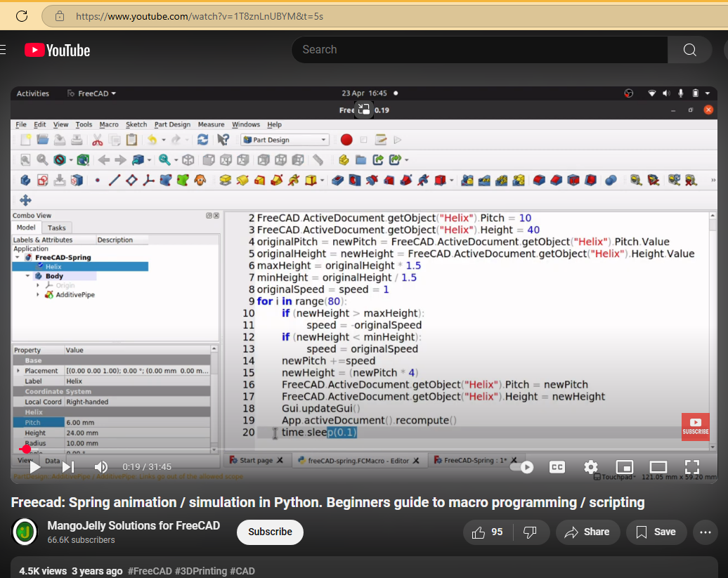Toggle the autoplay switch
Image resolution: width=728 pixels, height=578 pixels.
tap(523, 467)
